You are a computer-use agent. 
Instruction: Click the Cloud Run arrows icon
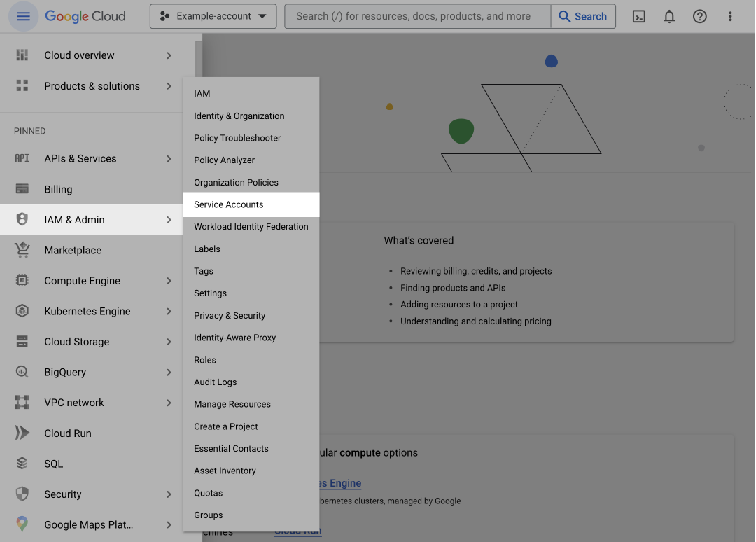coord(22,433)
